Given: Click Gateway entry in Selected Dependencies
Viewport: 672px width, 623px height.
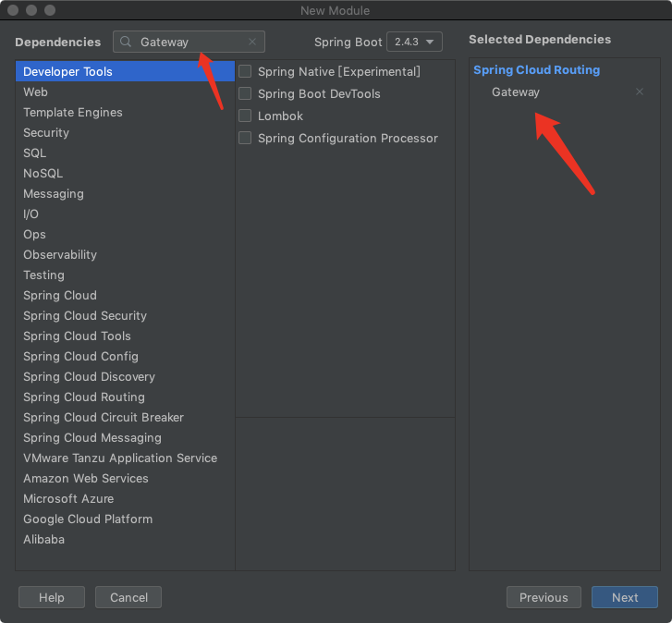Looking at the screenshot, I should tap(516, 92).
